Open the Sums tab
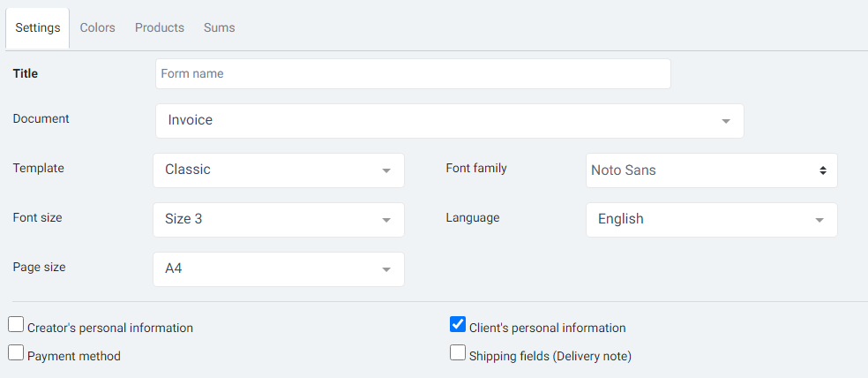868x378 pixels. click(x=220, y=27)
